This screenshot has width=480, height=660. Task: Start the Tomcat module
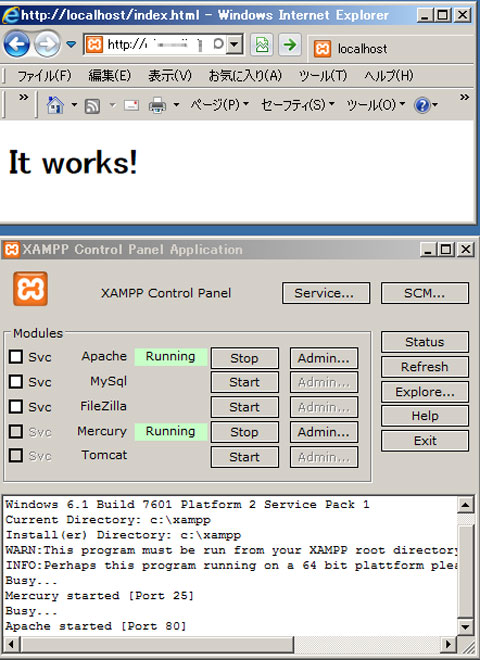[245, 457]
